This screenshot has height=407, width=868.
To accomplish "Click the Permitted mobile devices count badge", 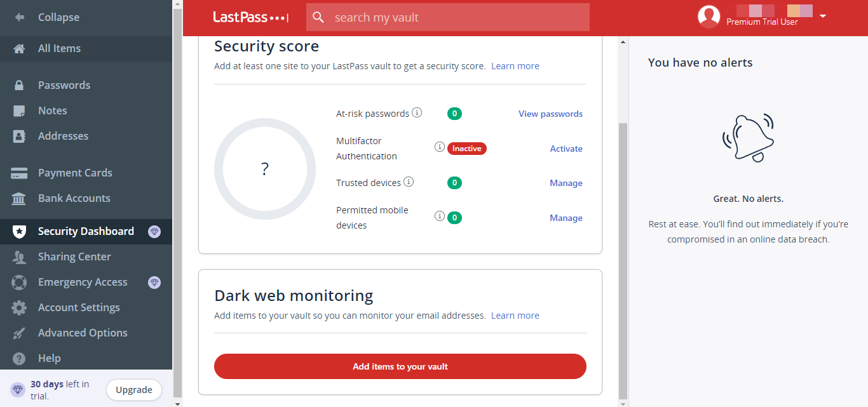I will [x=454, y=218].
